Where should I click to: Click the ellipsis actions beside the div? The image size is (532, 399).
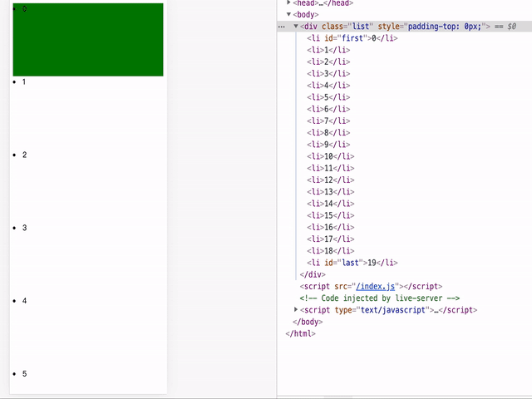pos(281,27)
